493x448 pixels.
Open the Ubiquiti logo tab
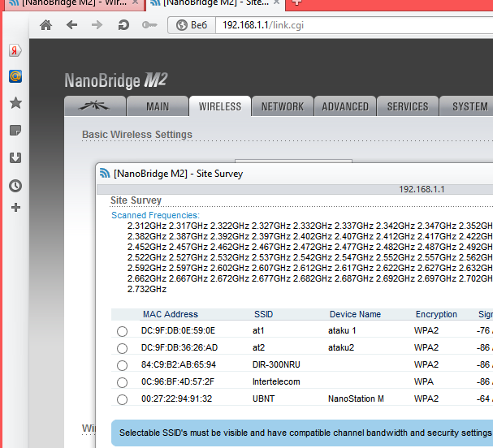pos(95,106)
